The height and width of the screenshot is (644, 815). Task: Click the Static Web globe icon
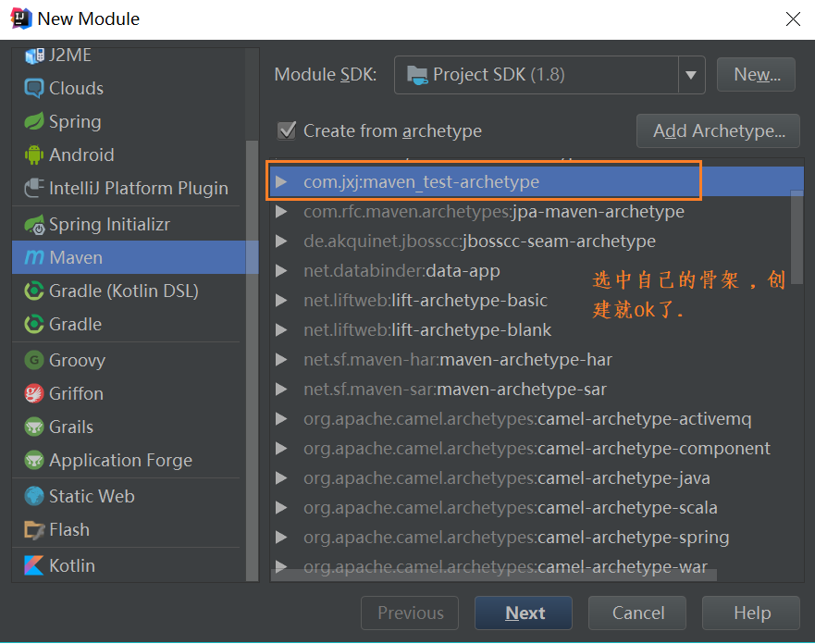[x=34, y=496]
